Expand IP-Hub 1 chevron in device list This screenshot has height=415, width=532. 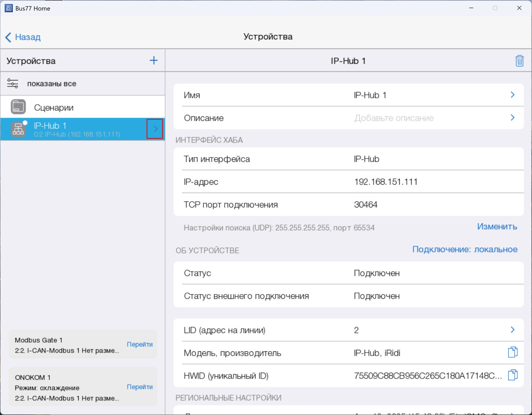155,129
